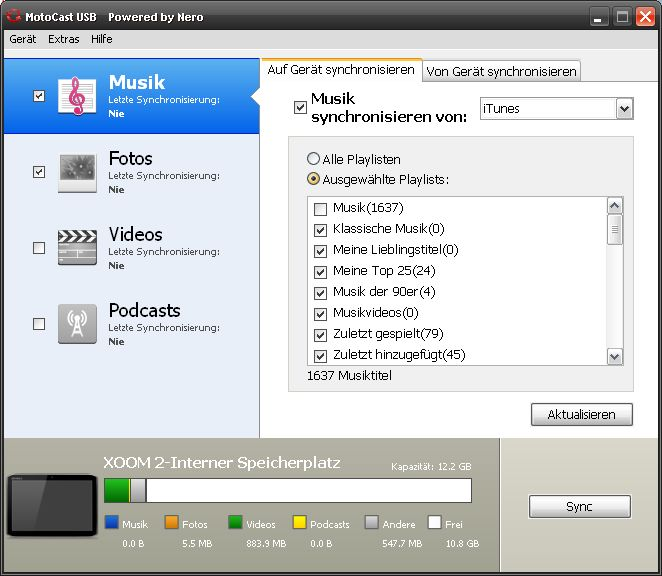Enable the Videos category checkbox
Image resolution: width=662 pixels, height=576 pixels.
[39, 248]
